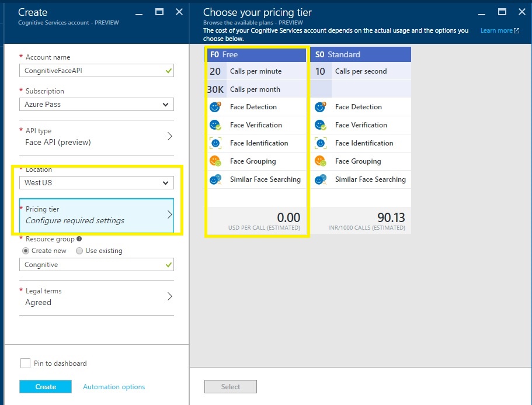Choose Use existing for resource group
Viewport: 532px width, 405px height.
tap(79, 251)
